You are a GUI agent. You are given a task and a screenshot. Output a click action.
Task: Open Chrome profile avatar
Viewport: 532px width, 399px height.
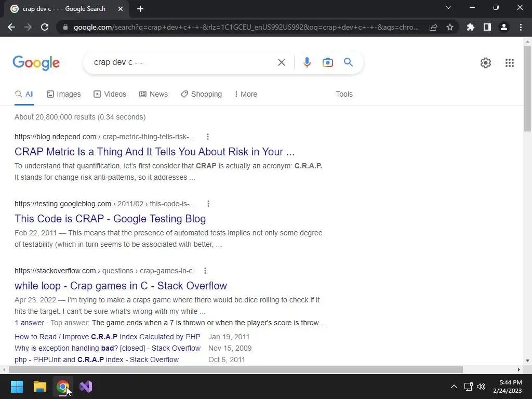tap(504, 27)
